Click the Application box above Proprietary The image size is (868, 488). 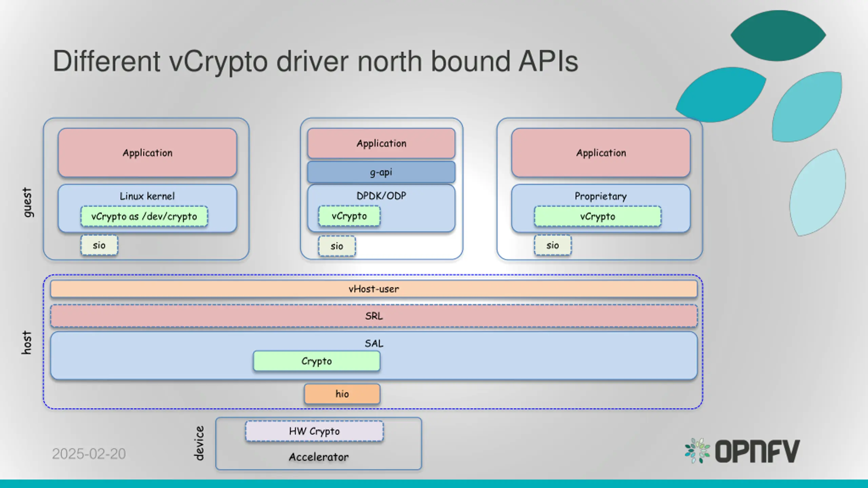tap(601, 153)
